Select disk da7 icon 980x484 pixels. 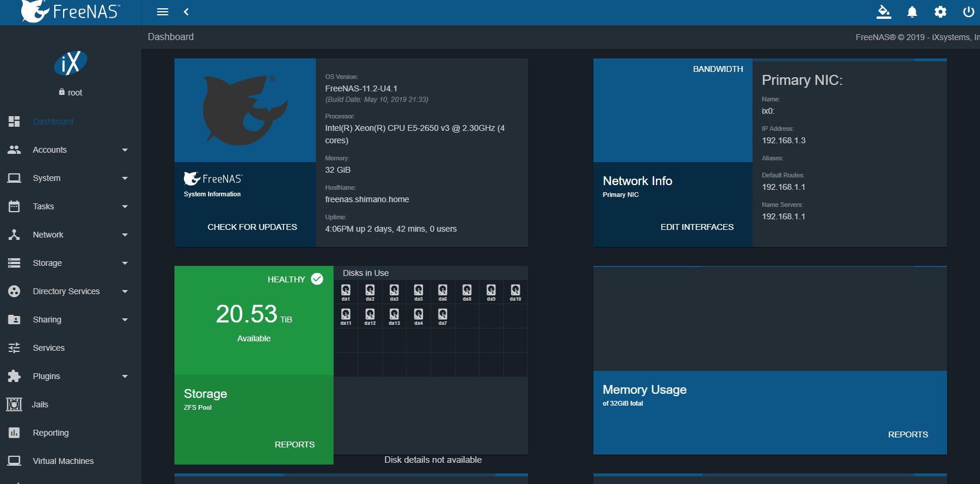[443, 316]
